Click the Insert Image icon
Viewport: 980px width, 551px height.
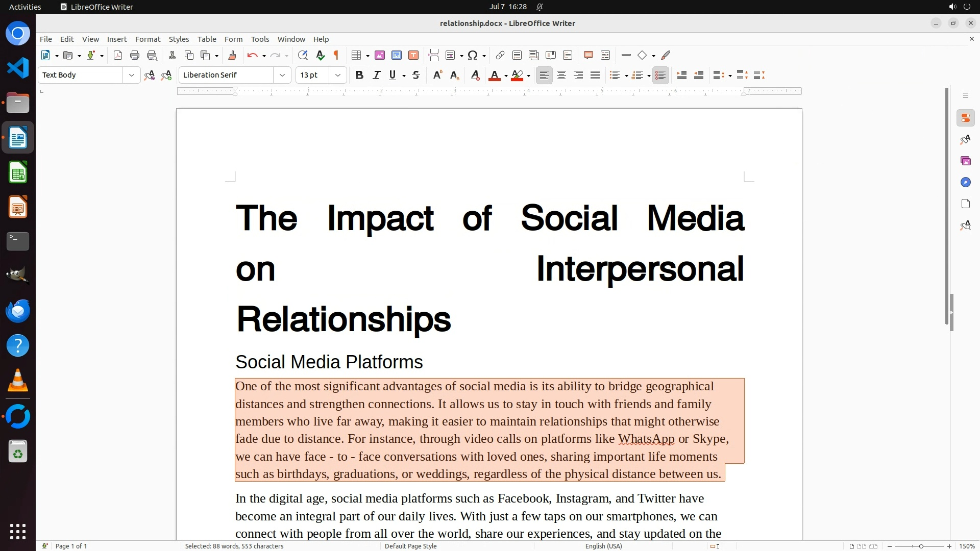tap(380, 55)
